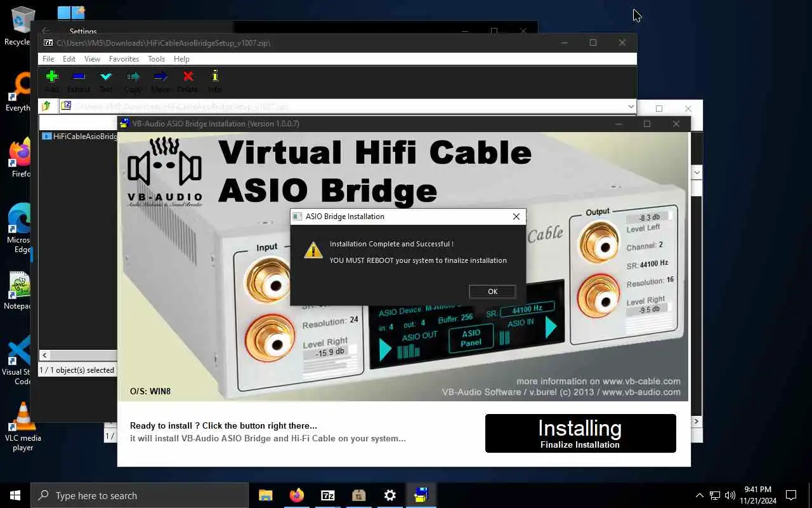
Task: Select Notepad++ desktop shortcut
Action: click(18, 291)
